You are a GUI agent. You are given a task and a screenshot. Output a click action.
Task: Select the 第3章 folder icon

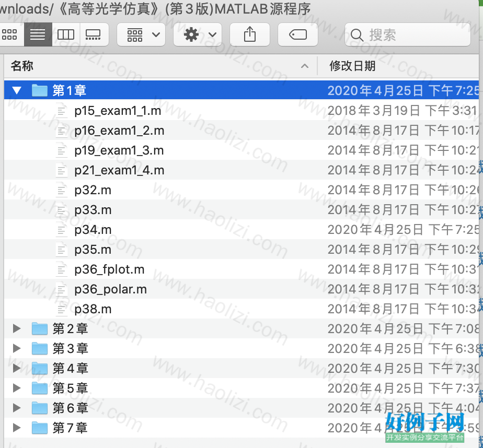39,348
